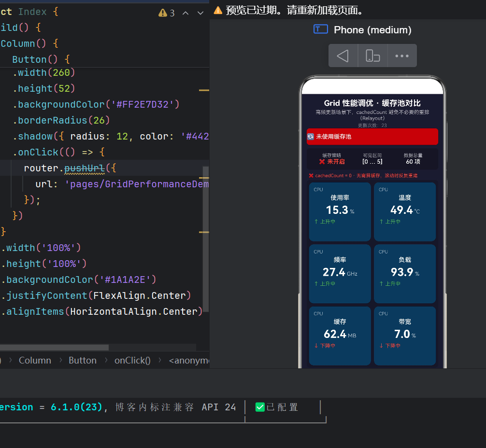Go to next highlighted problem arrow
The image size is (486, 448).
(x=200, y=13)
